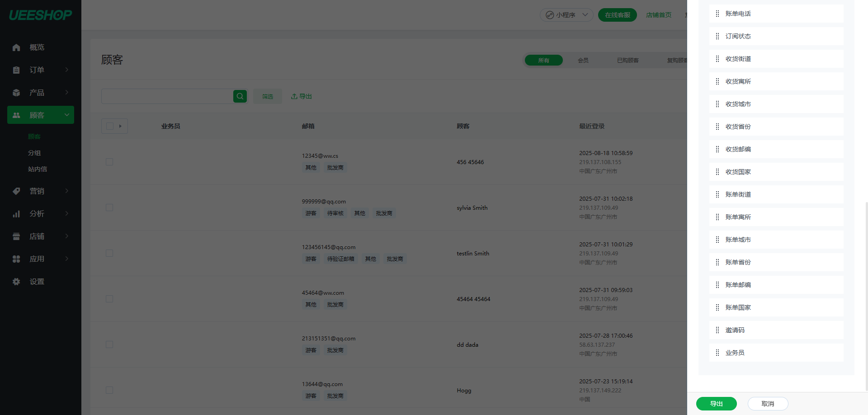Switch to the 会员 tab
This screenshot has height=415, width=868.
pos(583,60)
